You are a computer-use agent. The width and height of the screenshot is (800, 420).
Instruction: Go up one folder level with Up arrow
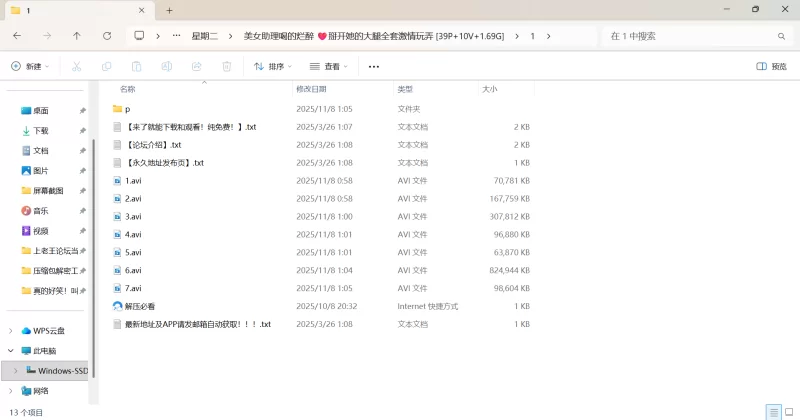tap(77, 36)
